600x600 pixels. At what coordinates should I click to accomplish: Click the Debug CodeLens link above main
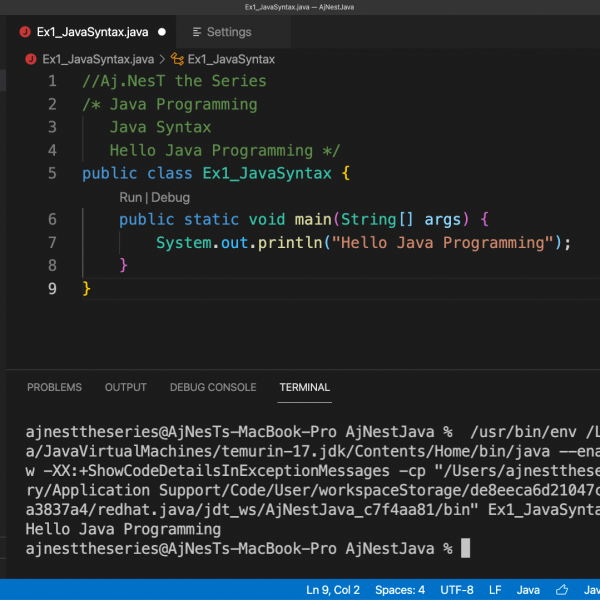click(170, 198)
